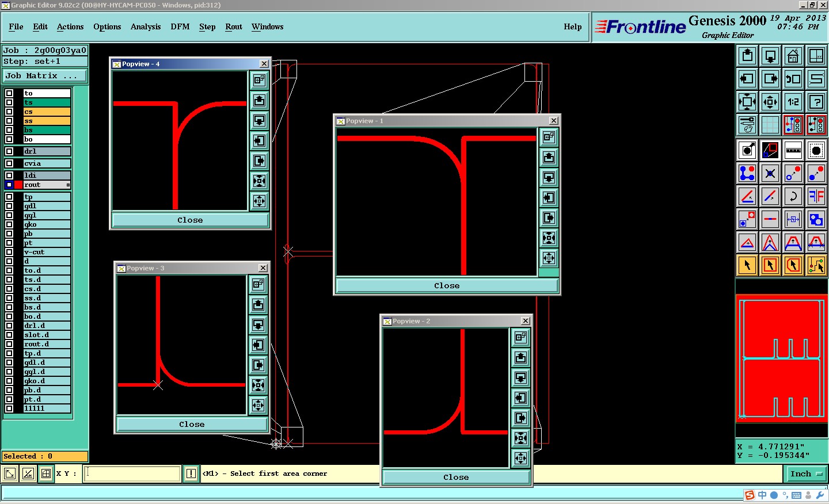Viewport: 829px width, 504px height.
Task: Open the Actions menu
Action: pos(70,26)
